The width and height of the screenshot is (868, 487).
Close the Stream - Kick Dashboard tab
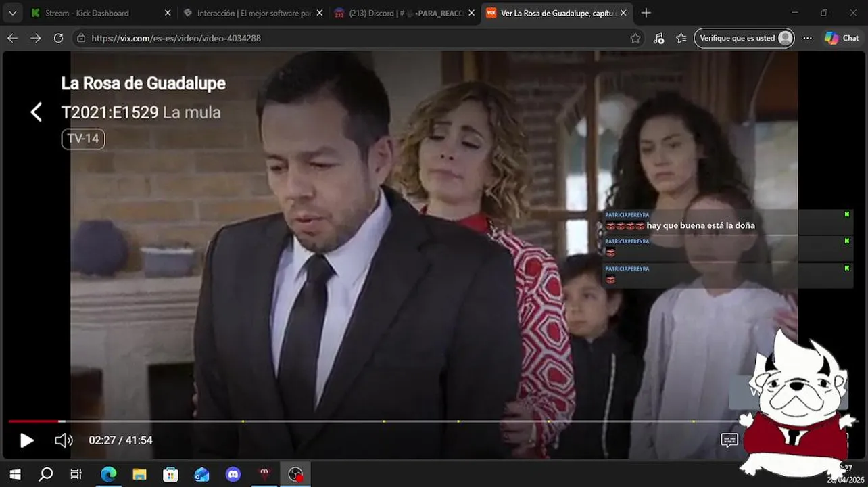pyautogui.click(x=168, y=13)
